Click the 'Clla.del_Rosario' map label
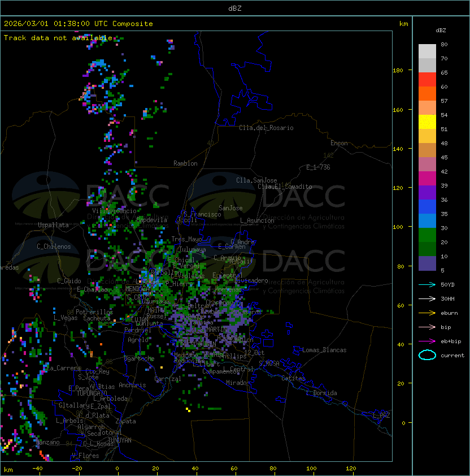470x476 pixels. 266,128
